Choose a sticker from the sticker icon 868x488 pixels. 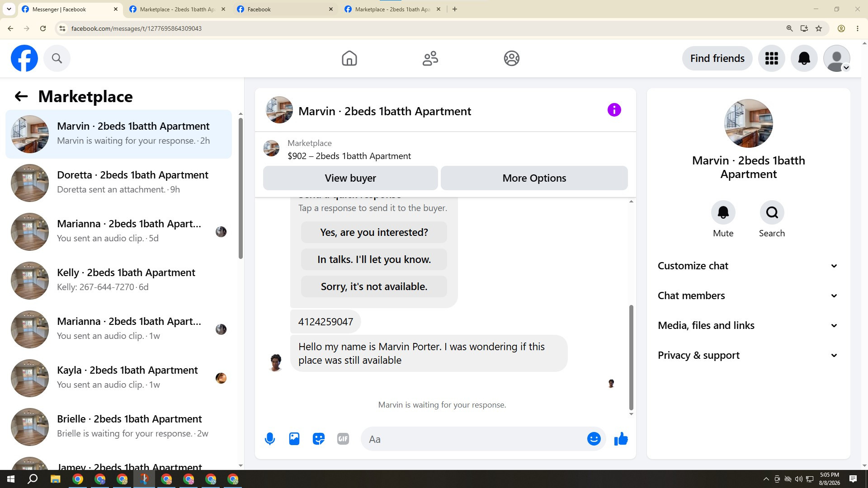(319, 439)
